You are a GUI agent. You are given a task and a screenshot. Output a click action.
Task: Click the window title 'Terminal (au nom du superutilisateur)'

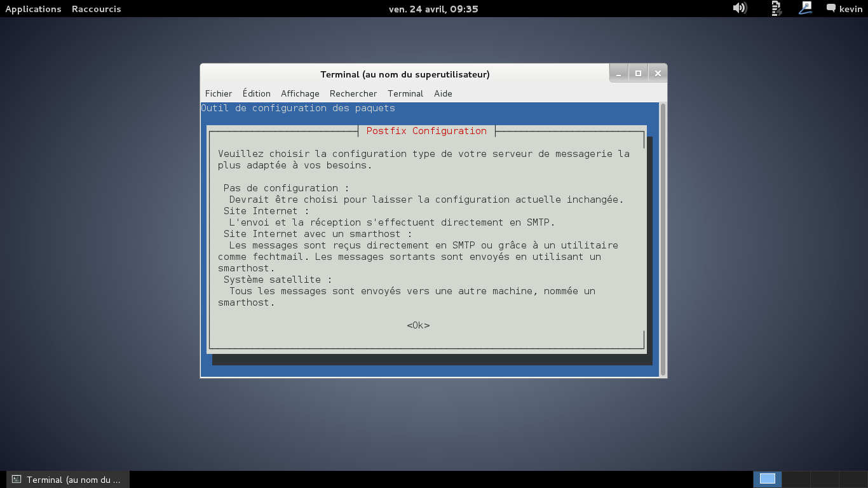pyautogui.click(x=405, y=74)
